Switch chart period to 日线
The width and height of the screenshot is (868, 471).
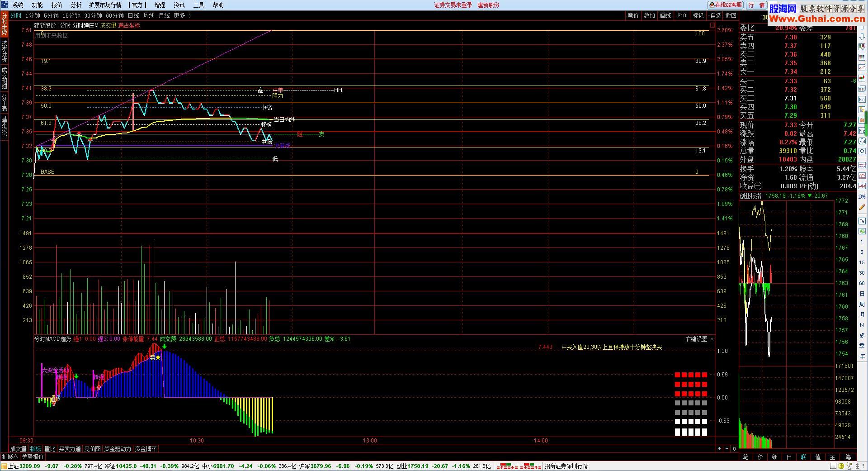(133, 15)
